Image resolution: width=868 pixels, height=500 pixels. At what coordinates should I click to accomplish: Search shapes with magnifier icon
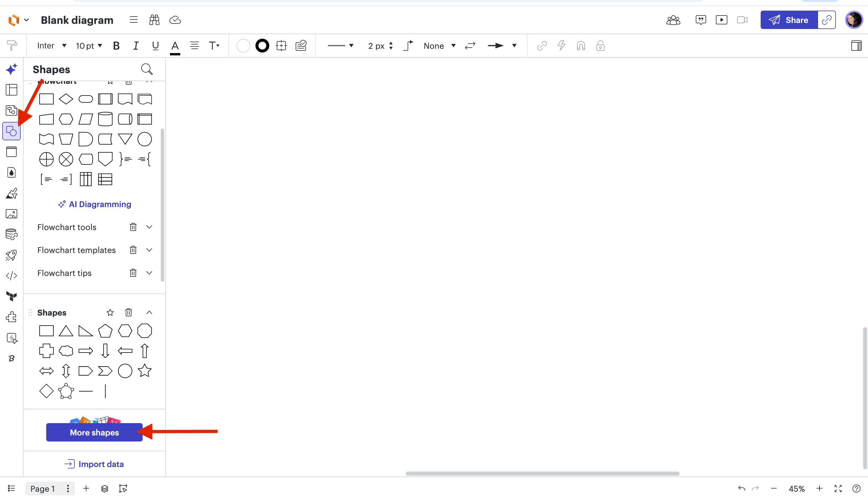point(147,69)
